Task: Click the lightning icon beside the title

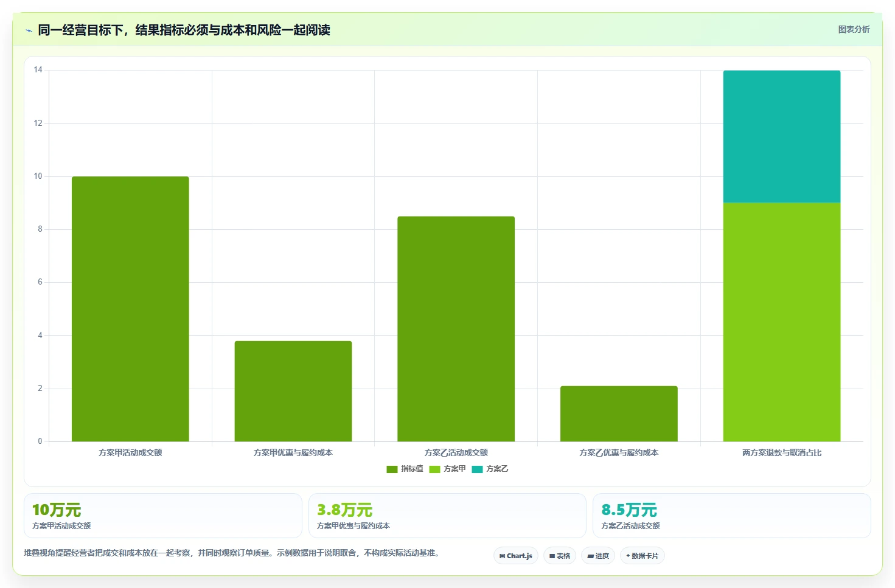Action: point(29,30)
